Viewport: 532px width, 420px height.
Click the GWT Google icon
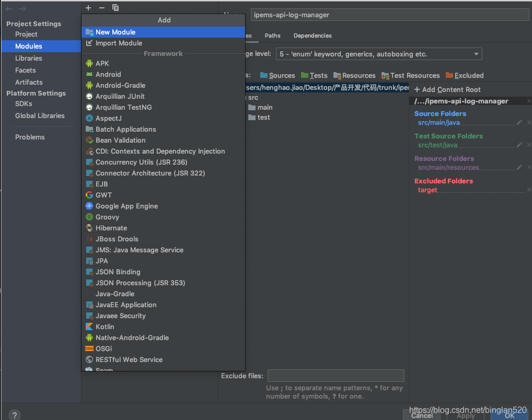(x=89, y=195)
